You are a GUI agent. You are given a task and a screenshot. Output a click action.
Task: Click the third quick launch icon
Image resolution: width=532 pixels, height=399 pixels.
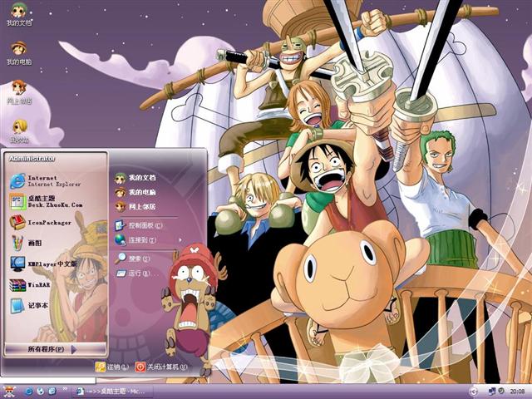point(52,392)
